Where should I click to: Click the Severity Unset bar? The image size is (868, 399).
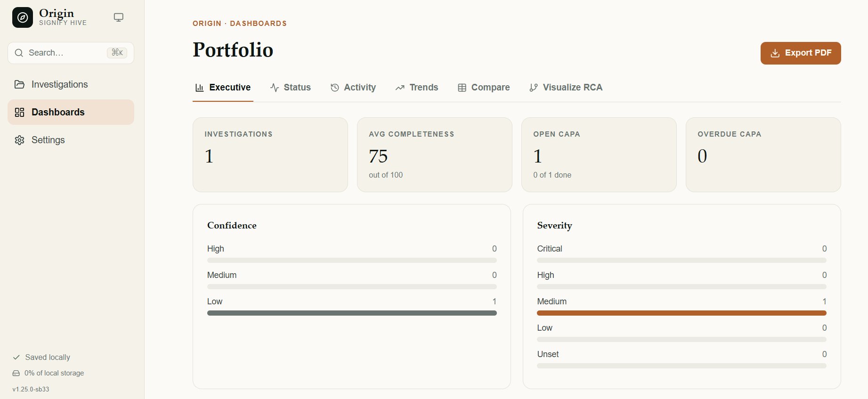tap(681, 366)
